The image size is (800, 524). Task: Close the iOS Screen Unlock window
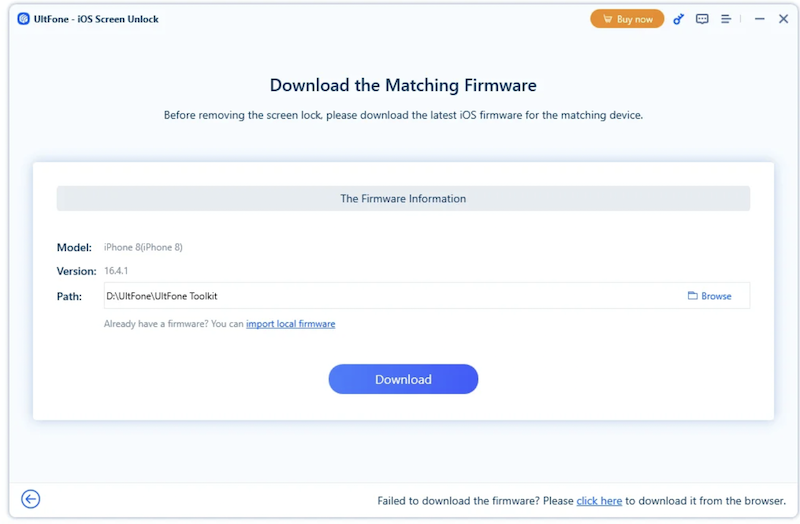[x=783, y=19]
